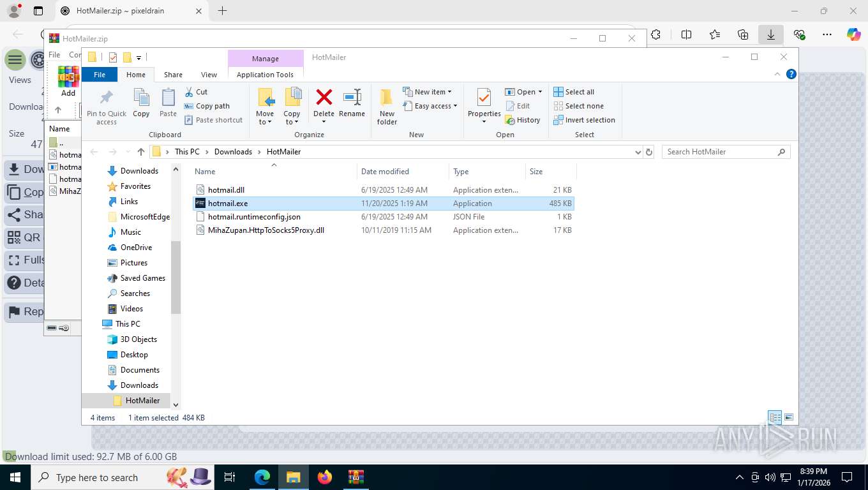The image size is (868, 490).
Task: Select the hotmail.exe file
Action: pos(383,204)
